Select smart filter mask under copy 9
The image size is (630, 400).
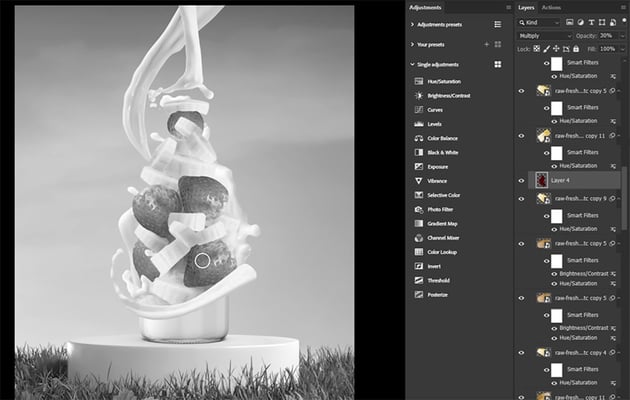click(556, 216)
